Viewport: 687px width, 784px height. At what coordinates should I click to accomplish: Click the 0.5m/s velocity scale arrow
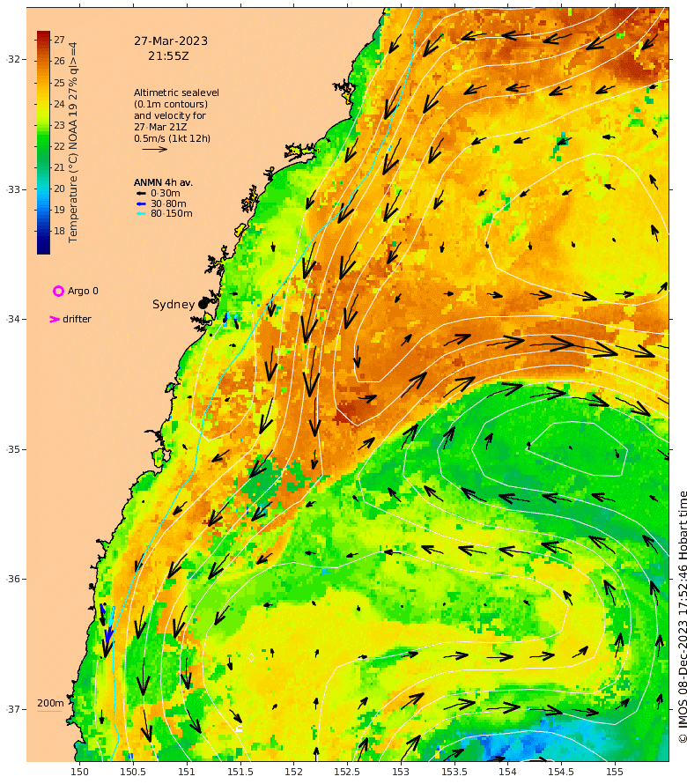point(154,149)
